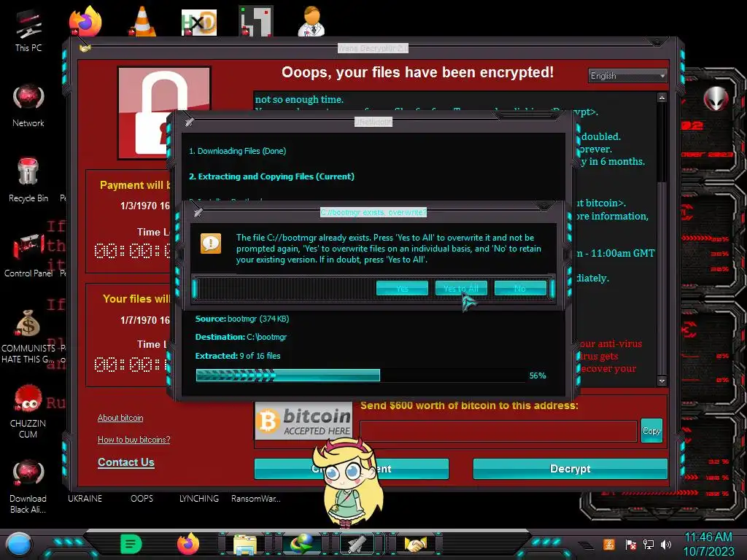Click Yes to All in overwrite dialog
This screenshot has height=560, width=747.
pyautogui.click(x=461, y=288)
